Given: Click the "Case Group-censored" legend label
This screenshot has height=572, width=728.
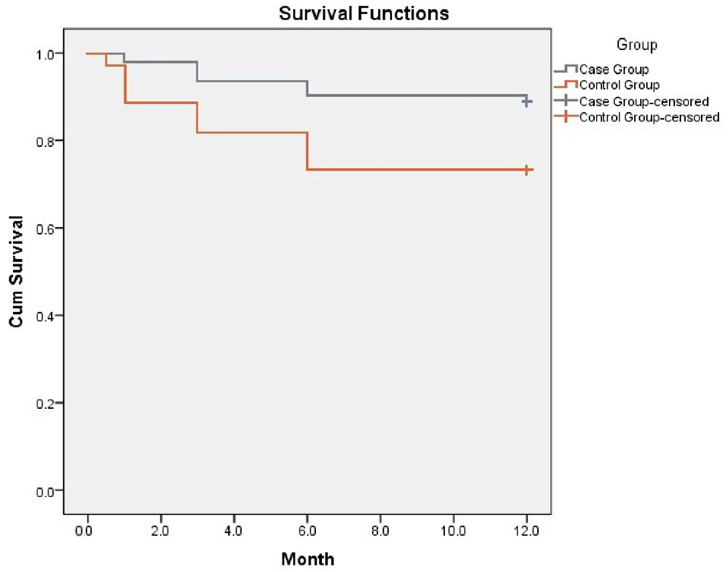Looking at the screenshot, I should [644, 101].
